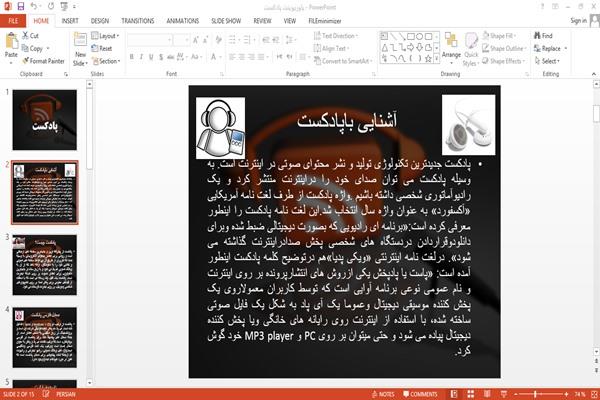Open Shape Outline dropdown
Image resolution: width=600 pixels, height=400 pixels.
tap(504, 48)
